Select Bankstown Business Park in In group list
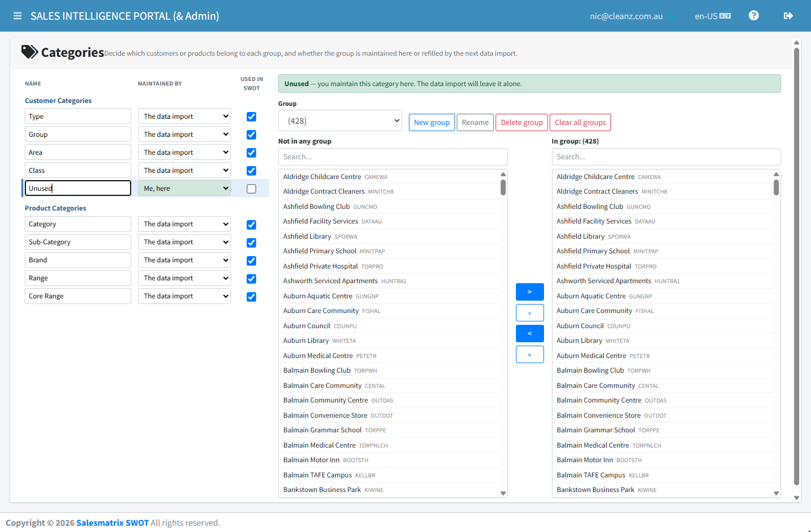 coord(662,490)
